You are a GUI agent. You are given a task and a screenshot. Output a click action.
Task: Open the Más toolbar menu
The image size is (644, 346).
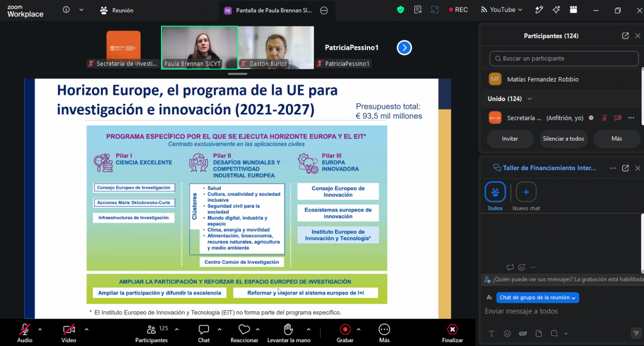tap(384, 333)
